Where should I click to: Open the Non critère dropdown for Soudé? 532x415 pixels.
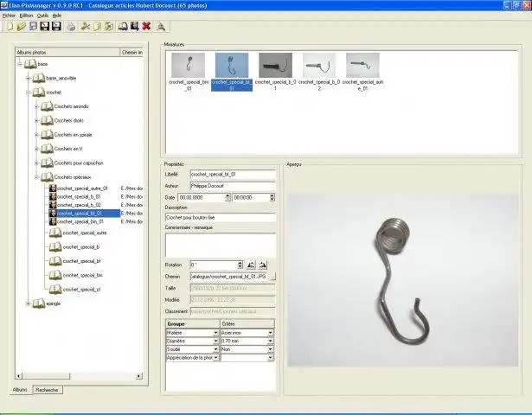point(271,349)
